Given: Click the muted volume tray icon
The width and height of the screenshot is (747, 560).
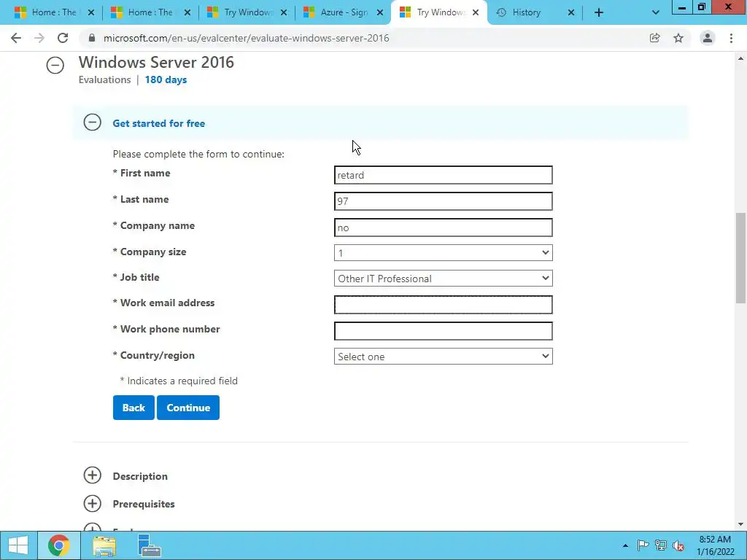Looking at the screenshot, I should 678,545.
